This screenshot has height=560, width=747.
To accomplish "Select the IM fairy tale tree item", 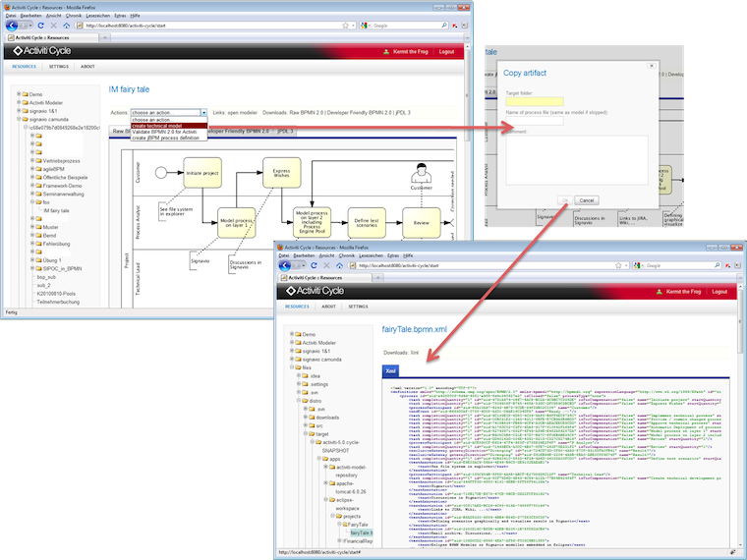I will (x=56, y=210).
